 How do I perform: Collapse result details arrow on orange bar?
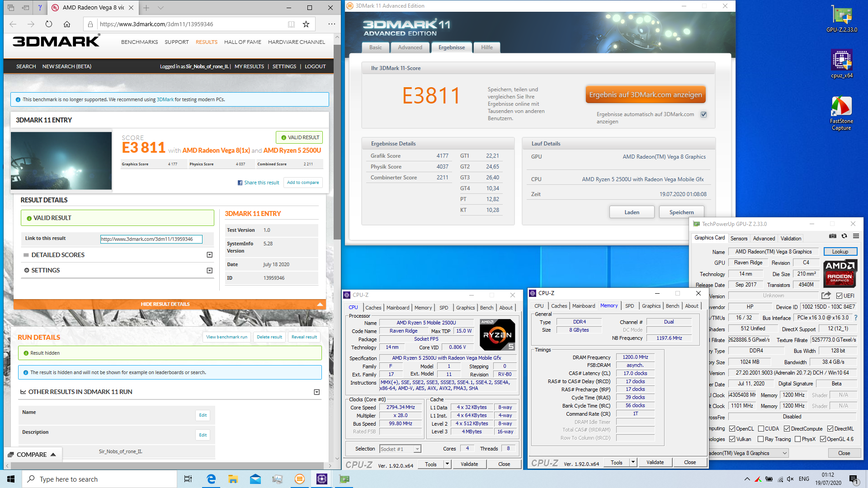[320, 304]
